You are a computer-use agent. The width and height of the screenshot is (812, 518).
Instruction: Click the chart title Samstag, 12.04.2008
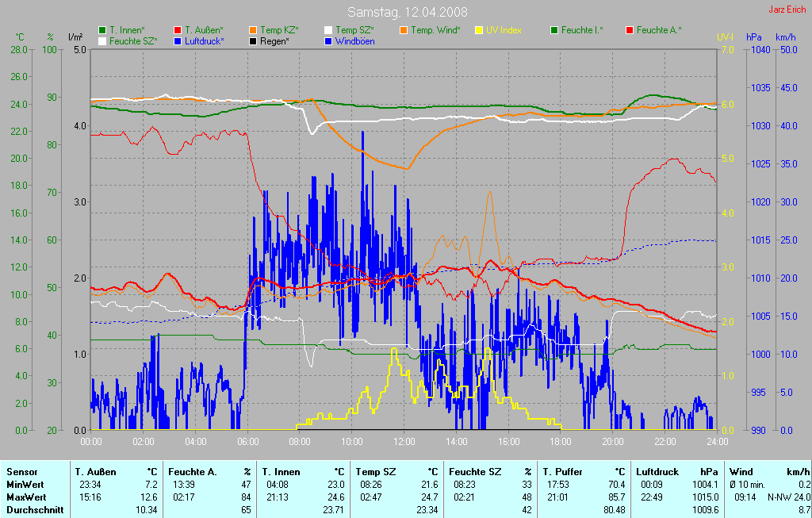pos(407,12)
